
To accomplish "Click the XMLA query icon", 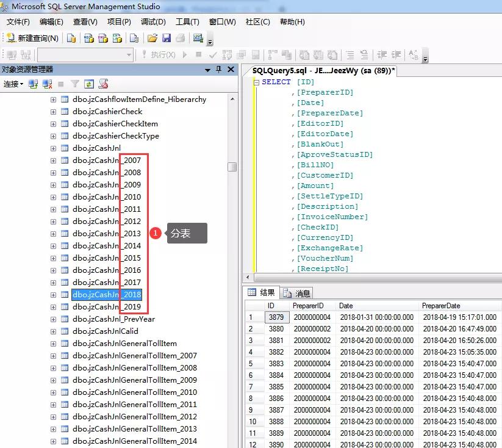I will [x=117, y=38].
